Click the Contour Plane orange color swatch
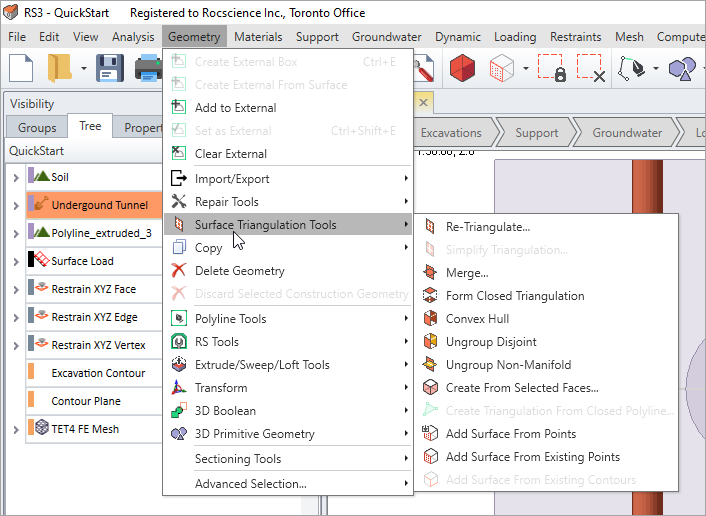This screenshot has width=706, height=516. click(x=31, y=399)
